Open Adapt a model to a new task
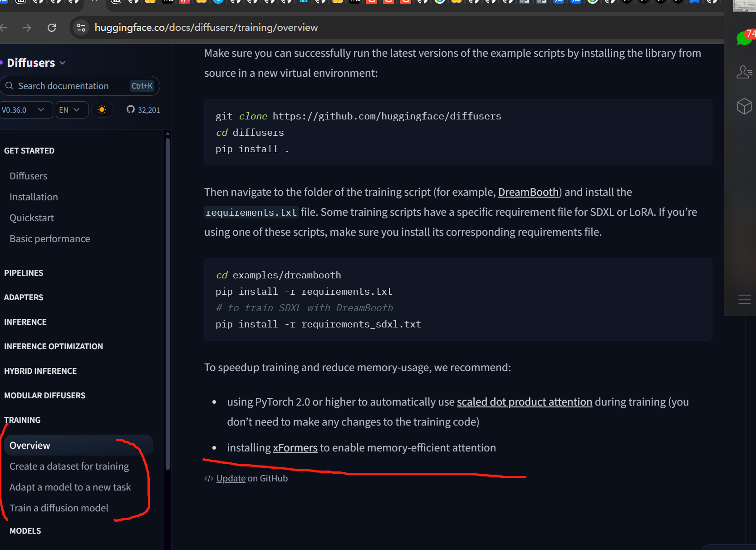 click(70, 487)
